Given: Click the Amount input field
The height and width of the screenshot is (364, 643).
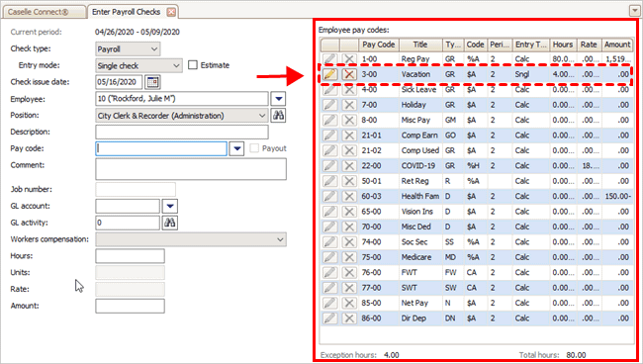Looking at the screenshot, I should coord(130,306).
